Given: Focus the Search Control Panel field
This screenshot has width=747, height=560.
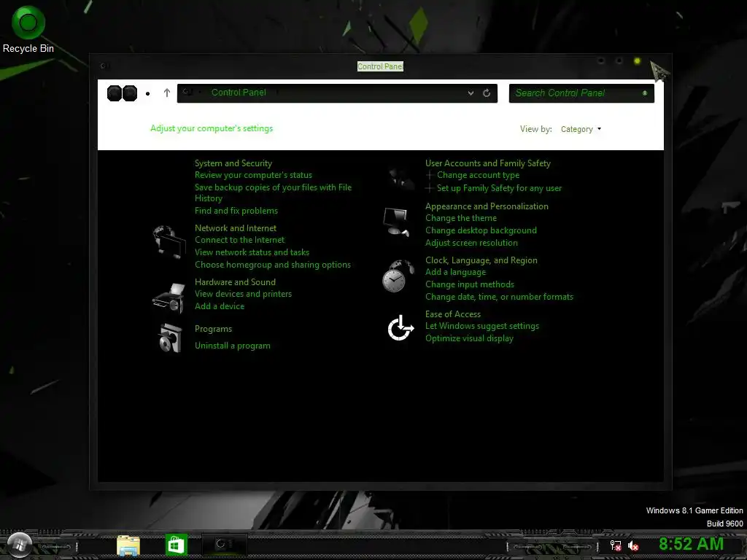Looking at the screenshot, I should (x=581, y=93).
